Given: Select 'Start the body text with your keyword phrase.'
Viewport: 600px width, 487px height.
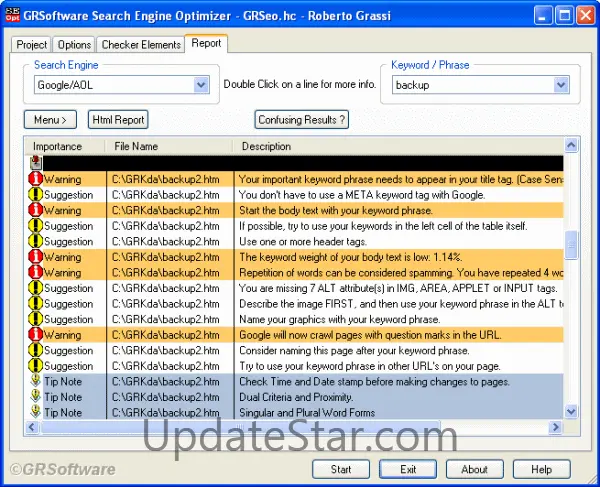Looking at the screenshot, I should pos(336,210).
